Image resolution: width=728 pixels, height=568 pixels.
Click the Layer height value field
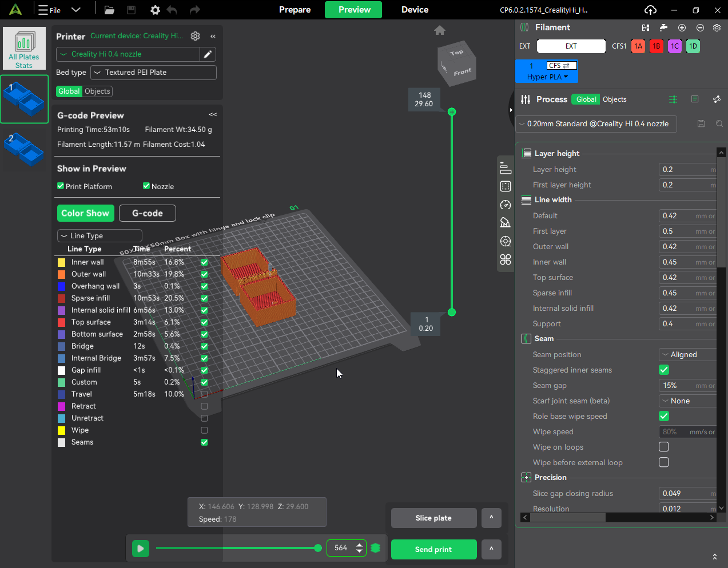(x=688, y=169)
